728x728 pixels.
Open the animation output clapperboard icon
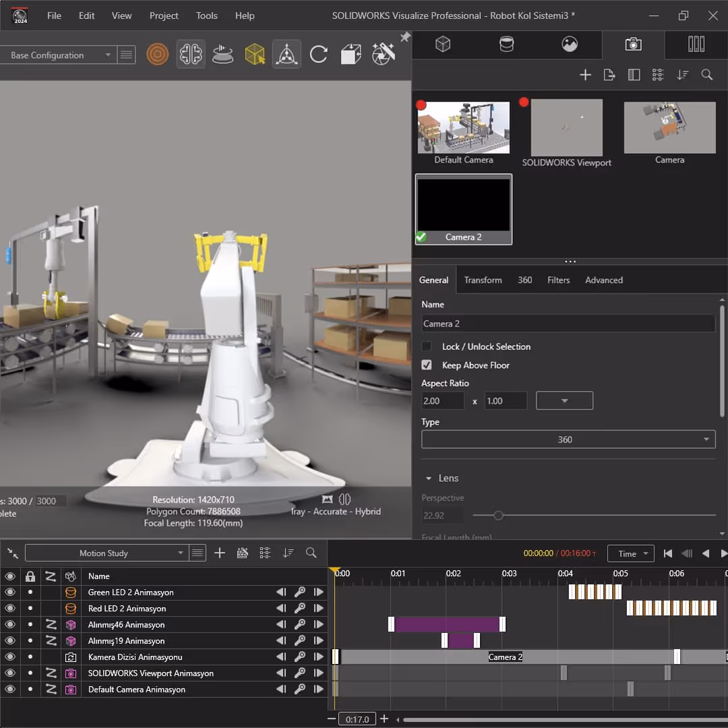tap(243, 553)
